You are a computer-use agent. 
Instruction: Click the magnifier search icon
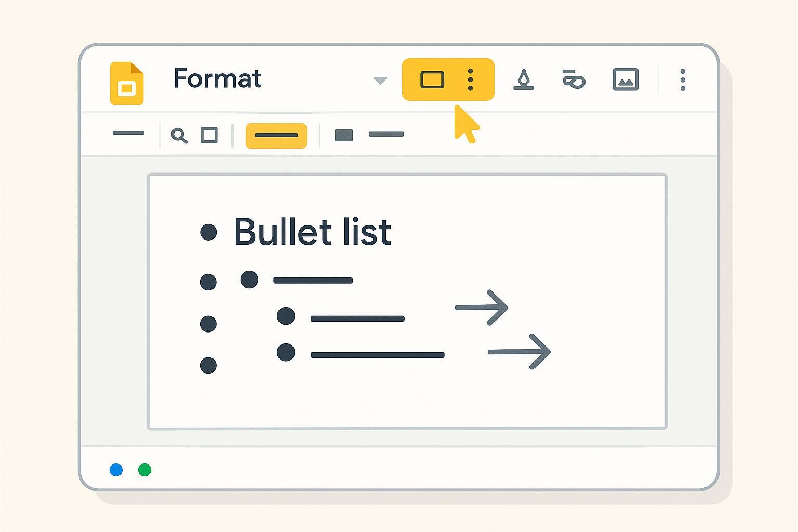[179, 136]
